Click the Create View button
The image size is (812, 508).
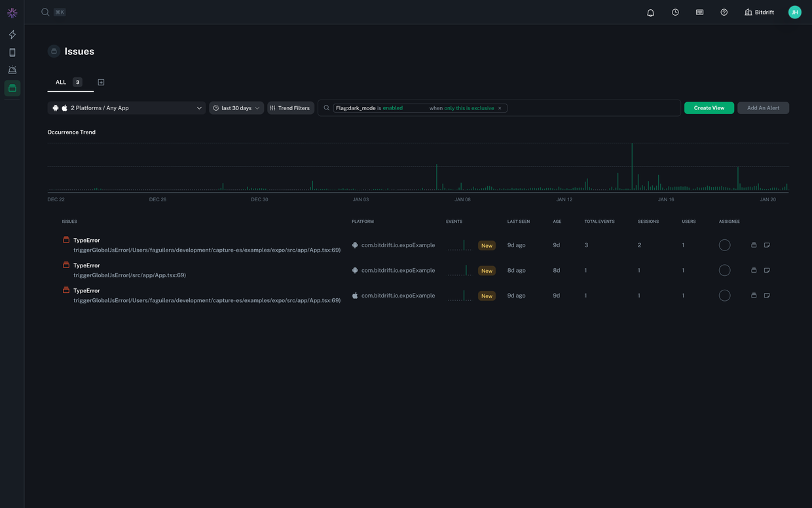click(x=709, y=107)
